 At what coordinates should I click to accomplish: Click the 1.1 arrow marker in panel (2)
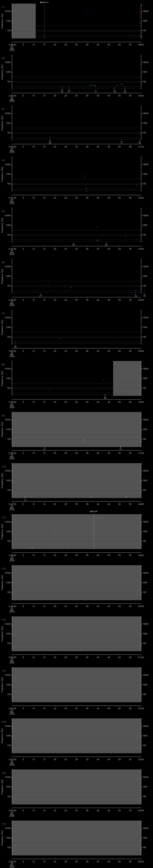(95, 91)
